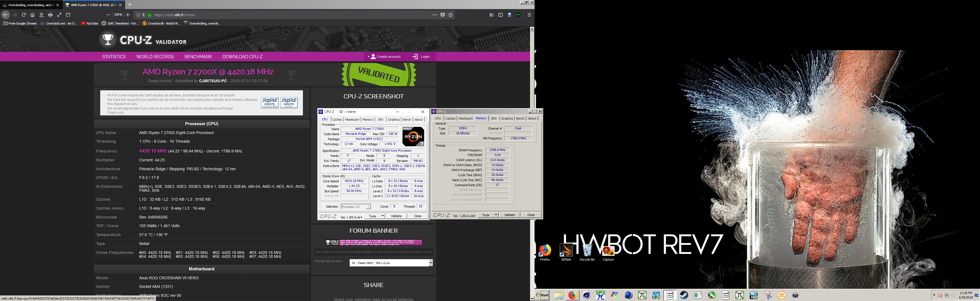Screen dimensions: 980x301
Task: Open Steam from the taskbar
Action: click(x=684, y=295)
